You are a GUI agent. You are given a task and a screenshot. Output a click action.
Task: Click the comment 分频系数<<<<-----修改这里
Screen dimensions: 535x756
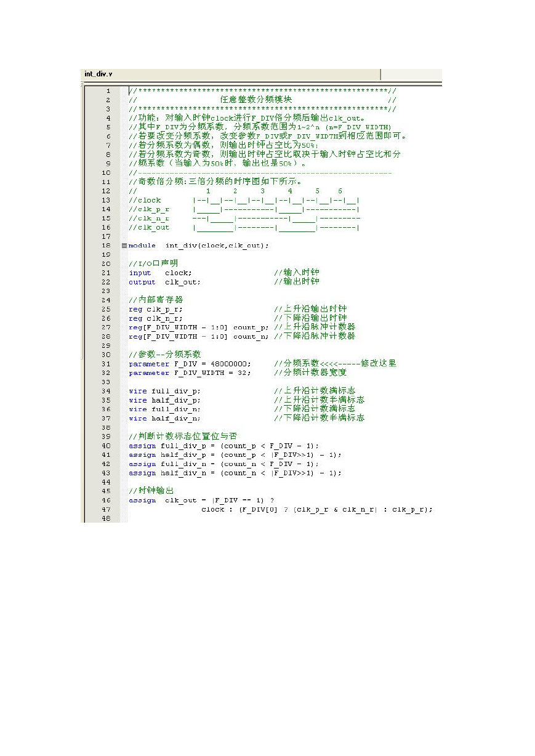340,363
